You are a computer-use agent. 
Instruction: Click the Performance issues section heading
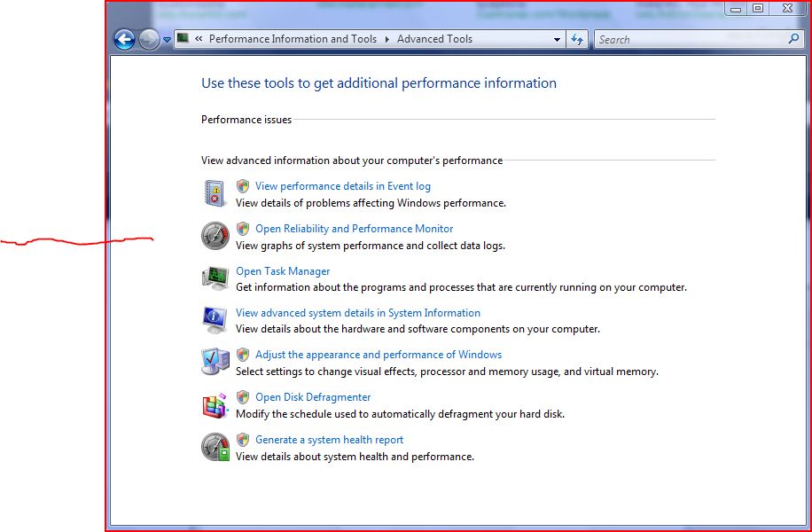(x=246, y=120)
